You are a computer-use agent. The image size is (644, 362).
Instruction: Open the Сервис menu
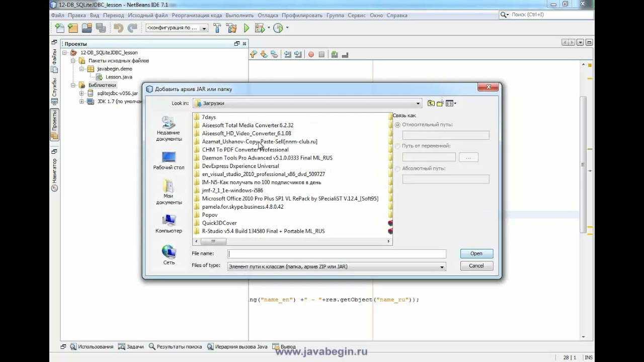(357, 15)
